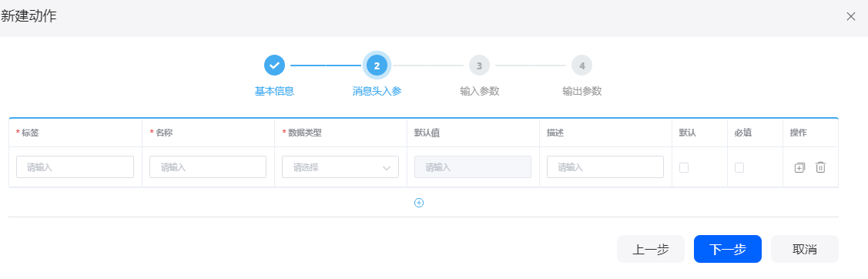
Task: Add a new row with the plus circle
Action: click(419, 203)
